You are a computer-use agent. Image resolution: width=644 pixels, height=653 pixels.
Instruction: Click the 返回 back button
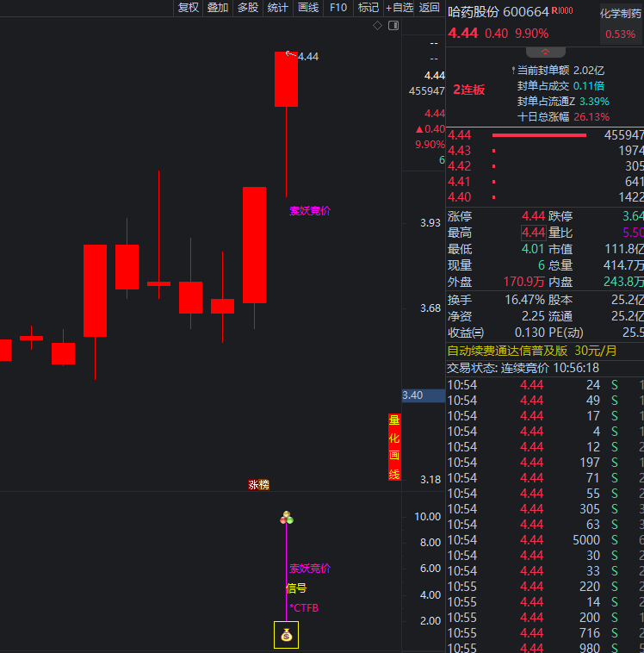click(x=429, y=8)
